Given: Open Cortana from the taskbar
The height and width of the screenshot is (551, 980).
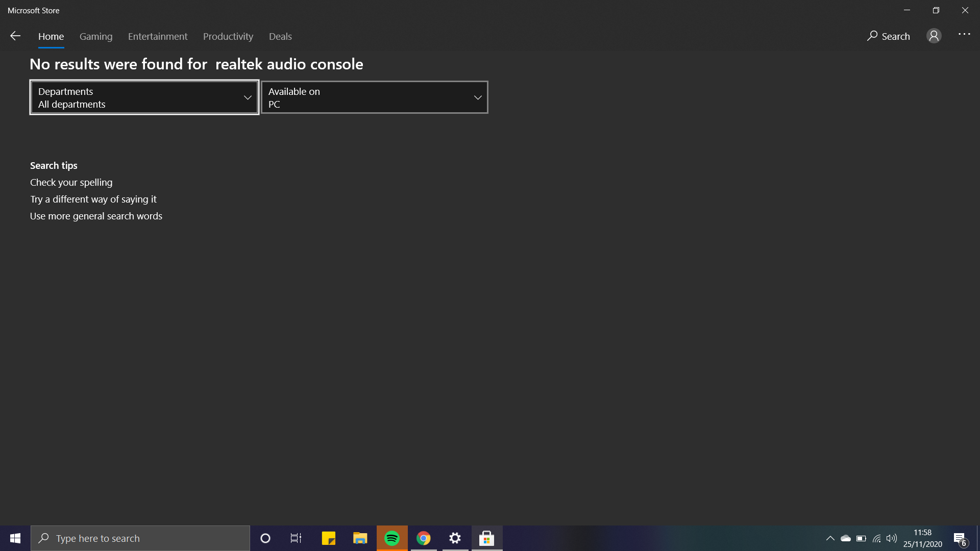Looking at the screenshot, I should pos(265,538).
